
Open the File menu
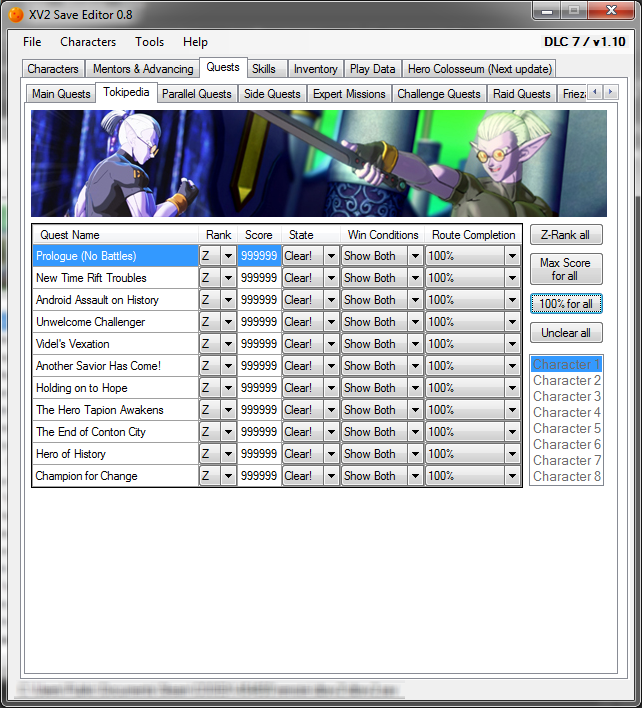pos(32,42)
